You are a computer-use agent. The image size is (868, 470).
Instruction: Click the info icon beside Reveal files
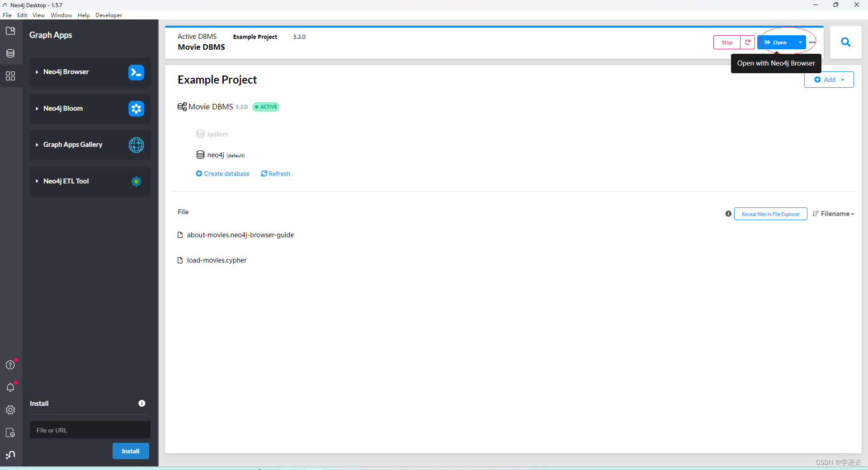728,214
